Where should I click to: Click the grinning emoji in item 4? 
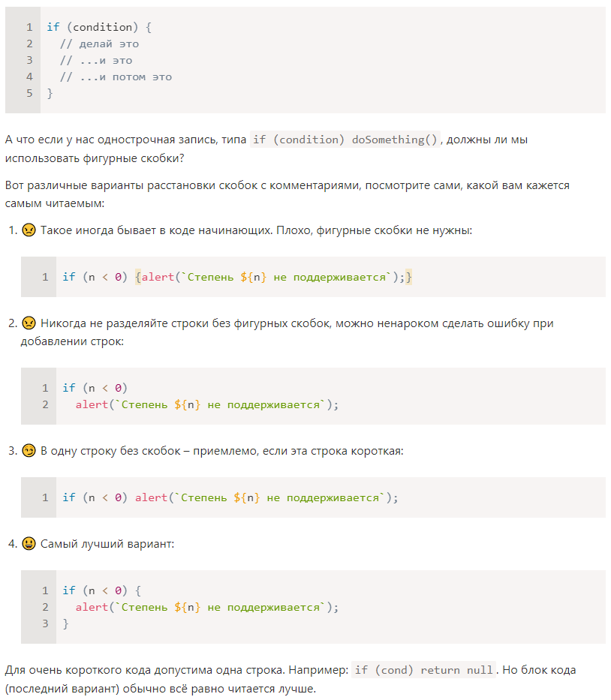pos(29,543)
